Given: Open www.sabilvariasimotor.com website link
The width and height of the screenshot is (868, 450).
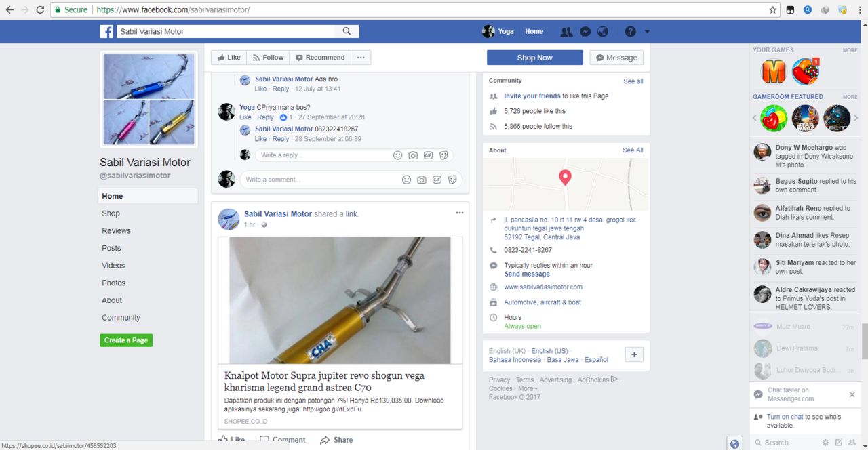Looking at the screenshot, I should [543, 287].
